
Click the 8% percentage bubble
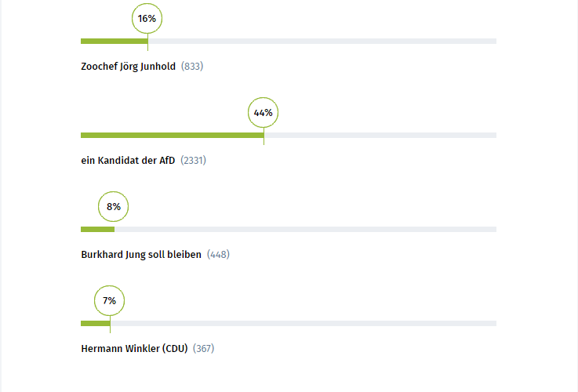(x=114, y=207)
